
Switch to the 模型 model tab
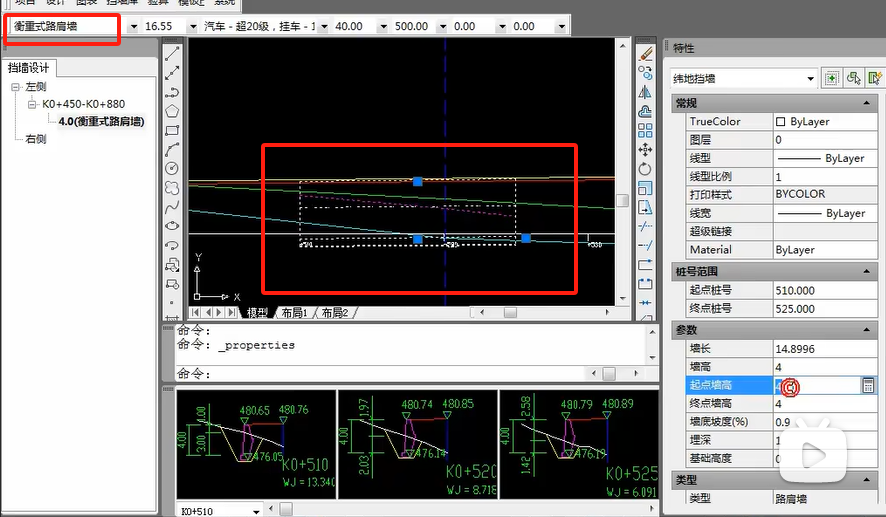tap(257, 313)
